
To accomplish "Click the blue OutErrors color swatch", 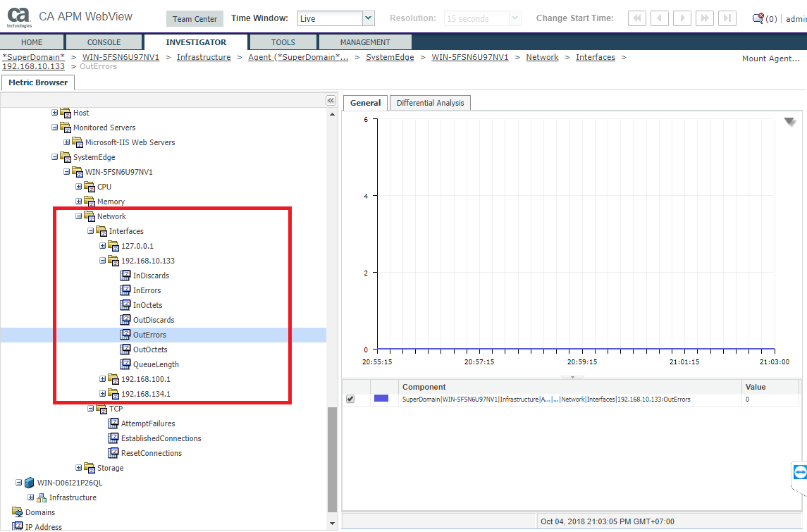I will pyautogui.click(x=381, y=398).
